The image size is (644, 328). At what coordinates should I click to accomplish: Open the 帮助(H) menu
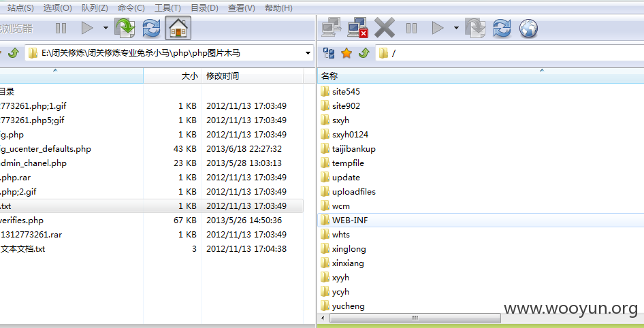278,7
